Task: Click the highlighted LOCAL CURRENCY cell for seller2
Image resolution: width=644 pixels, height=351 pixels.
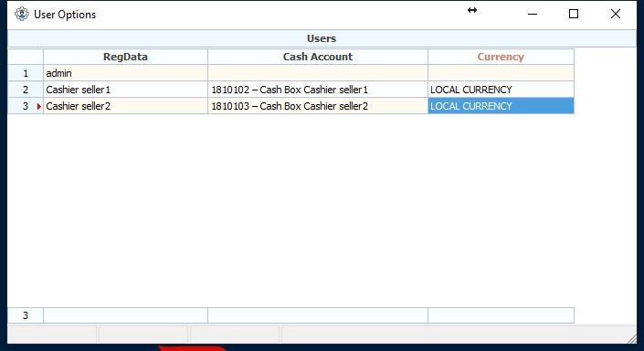Action: click(501, 106)
